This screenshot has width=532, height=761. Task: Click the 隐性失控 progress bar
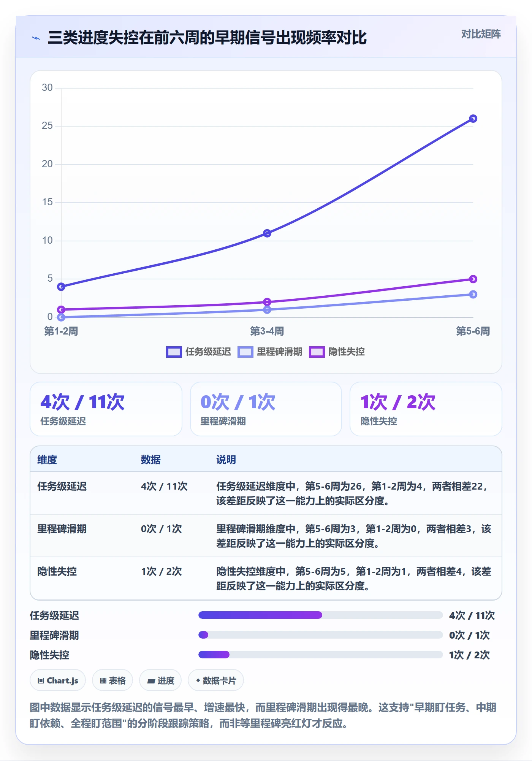(x=321, y=655)
